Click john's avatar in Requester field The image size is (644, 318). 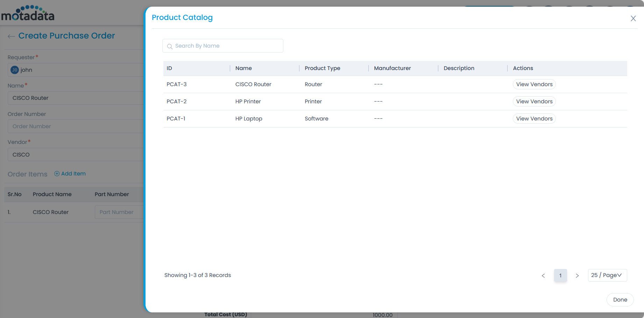pyautogui.click(x=15, y=70)
